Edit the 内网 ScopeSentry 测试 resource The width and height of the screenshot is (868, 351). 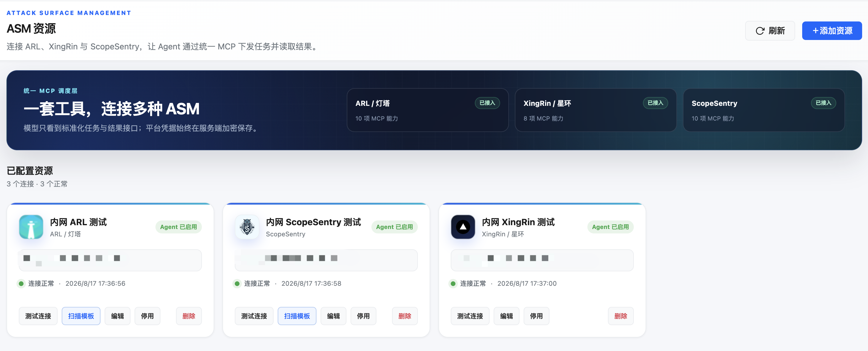pyautogui.click(x=333, y=316)
